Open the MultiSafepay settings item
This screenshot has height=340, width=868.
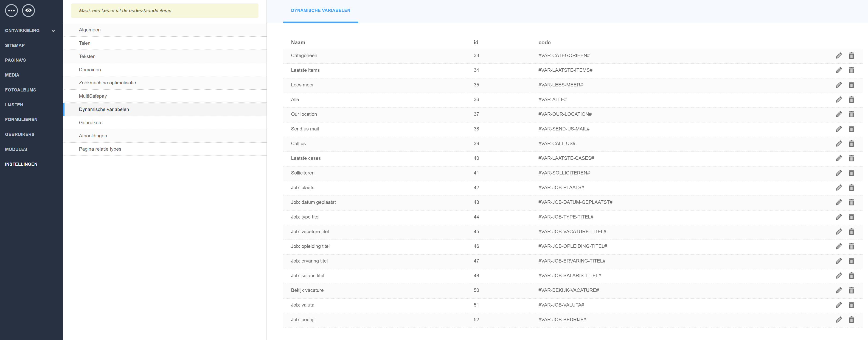point(93,96)
